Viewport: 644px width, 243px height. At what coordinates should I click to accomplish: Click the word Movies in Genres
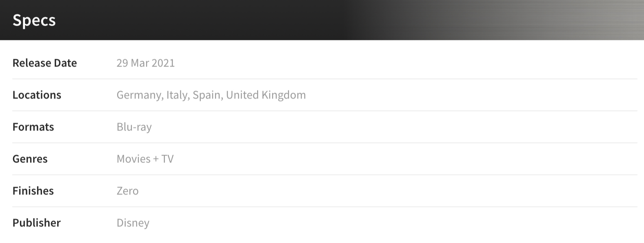(133, 159)
